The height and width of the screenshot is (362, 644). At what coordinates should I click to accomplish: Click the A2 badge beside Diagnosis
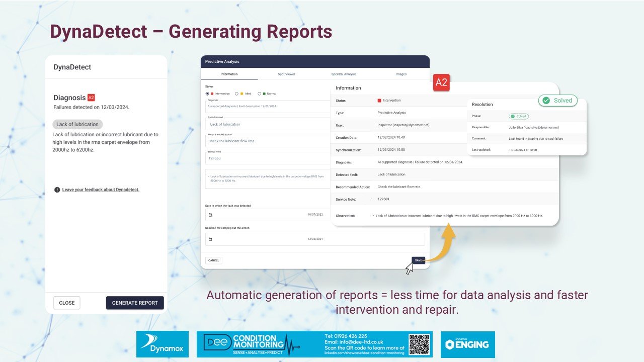tap(91, 98)
